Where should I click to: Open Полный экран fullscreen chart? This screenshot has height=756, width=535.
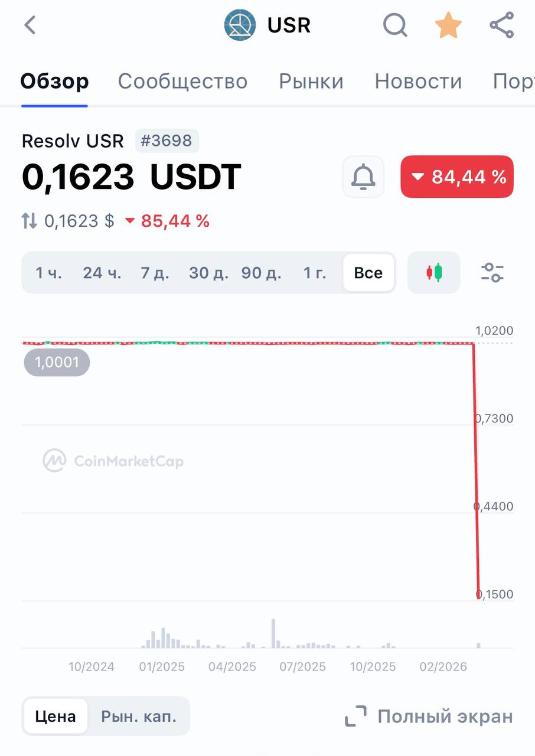pyautogui.click(x=429, y=716)
